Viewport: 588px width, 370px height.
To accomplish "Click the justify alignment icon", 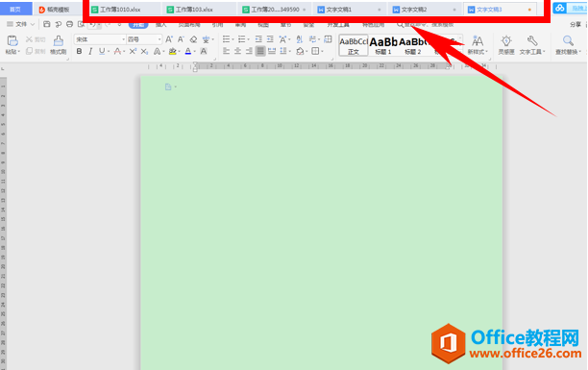I will pyautogui.click(x=260, y=51).
